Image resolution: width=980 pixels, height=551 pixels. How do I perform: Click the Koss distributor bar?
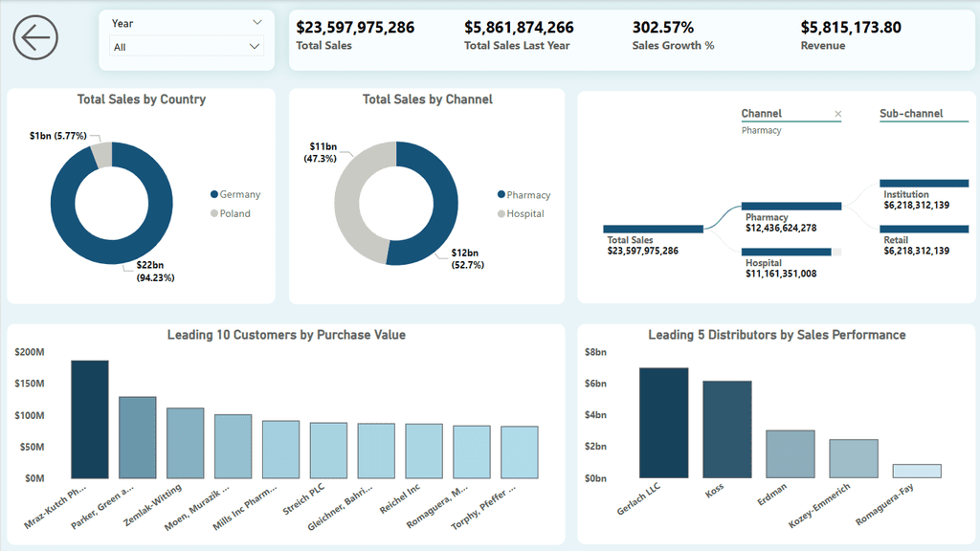point(727,430)
